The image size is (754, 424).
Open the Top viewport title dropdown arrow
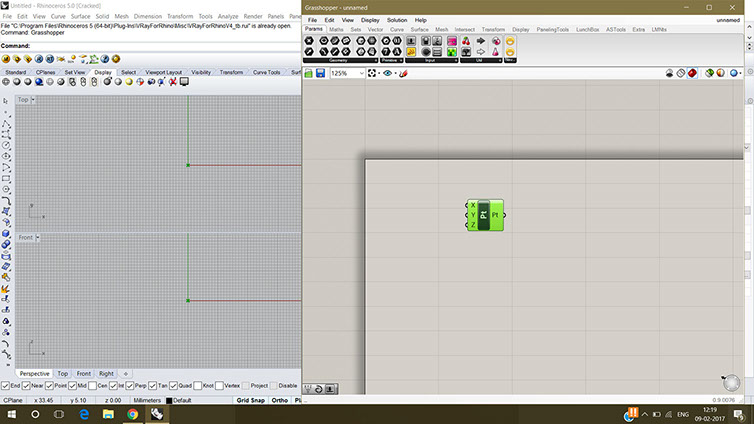tap(33, 100)
